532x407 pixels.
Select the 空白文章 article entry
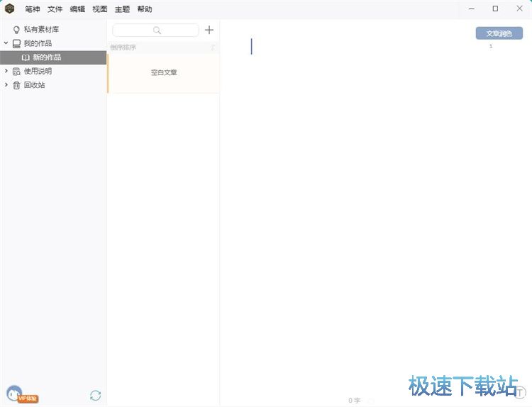coord(164,72)
